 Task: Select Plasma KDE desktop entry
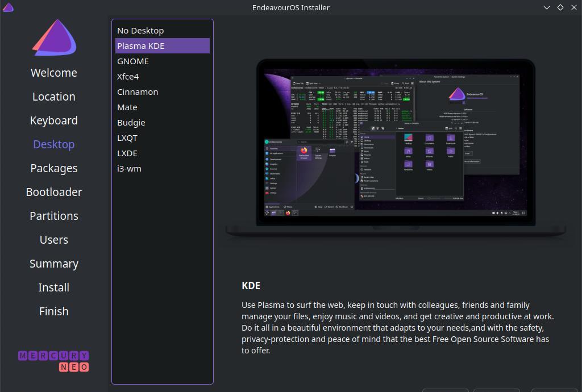tap(162, 45)
